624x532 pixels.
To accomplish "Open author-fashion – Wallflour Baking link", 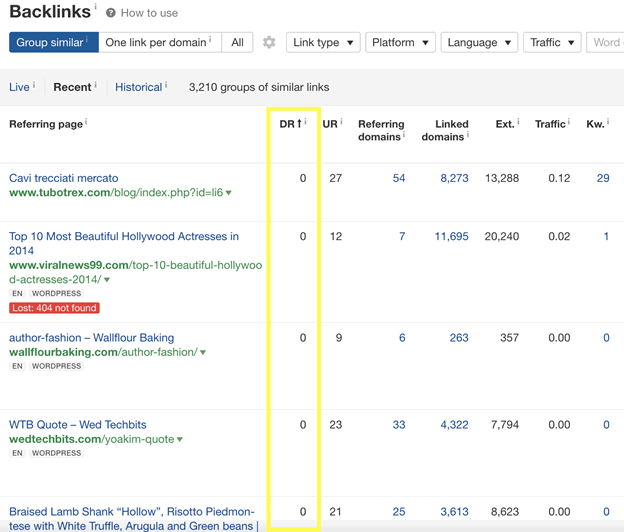I will pyautogui.click(x=92, y=338).
